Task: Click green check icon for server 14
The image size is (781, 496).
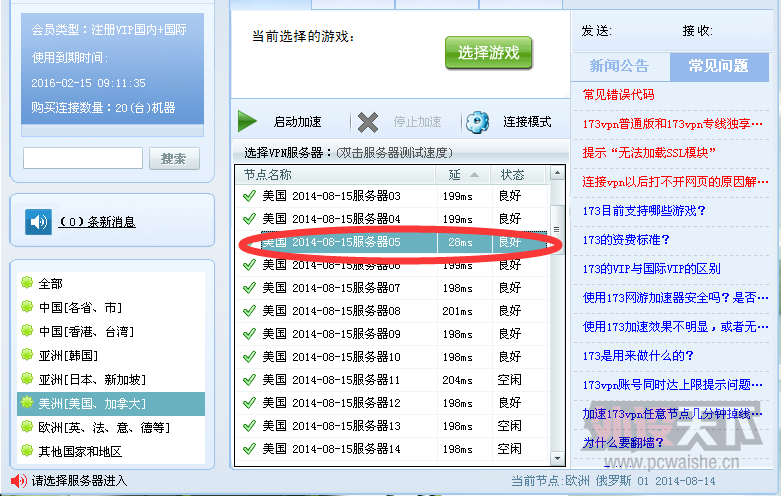Action: [x=250, y=449]
